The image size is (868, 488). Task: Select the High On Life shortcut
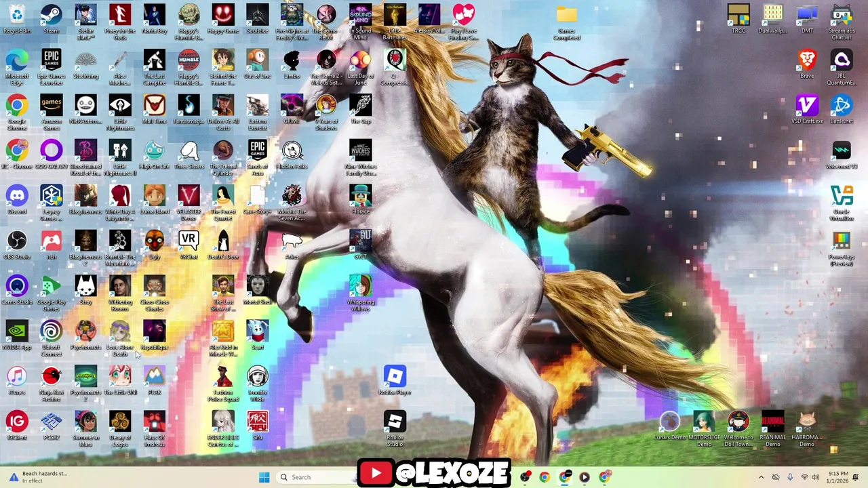(155, 155)
